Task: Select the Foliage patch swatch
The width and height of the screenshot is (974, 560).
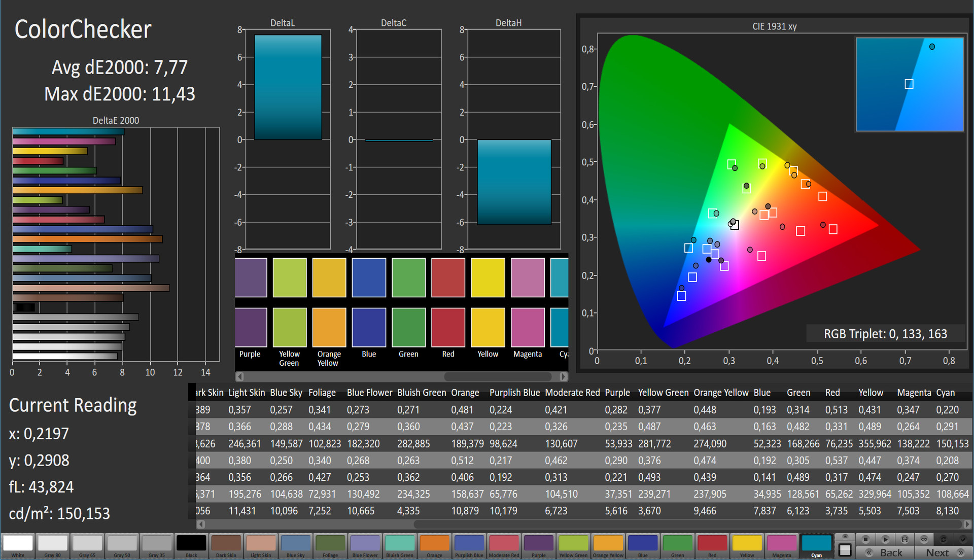Action: [x=330, y=546]
